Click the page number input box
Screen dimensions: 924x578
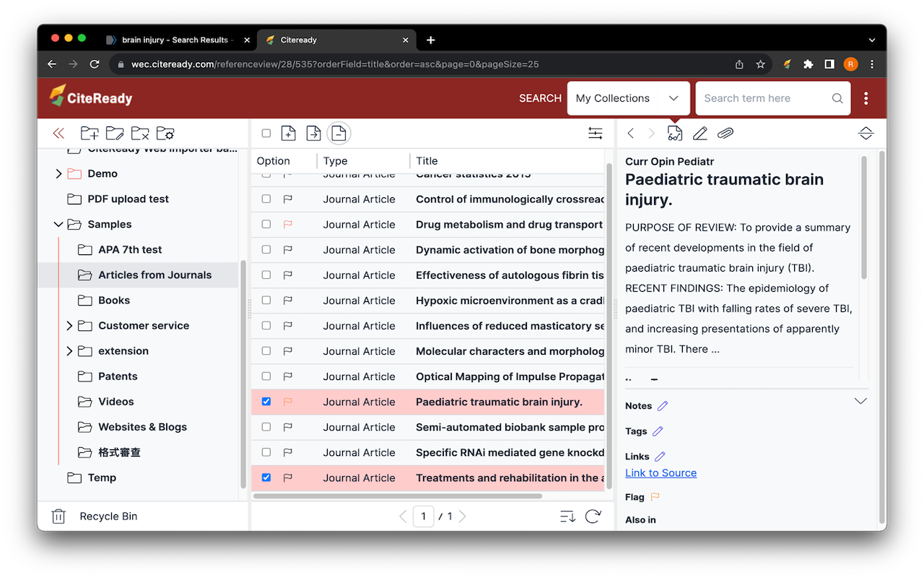click(x=423, y=517)
